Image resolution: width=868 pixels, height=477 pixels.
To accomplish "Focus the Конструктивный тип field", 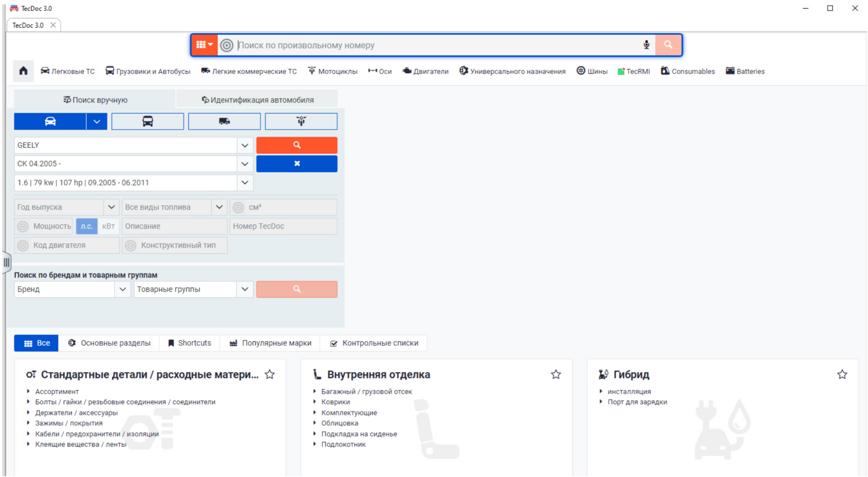I will pos(175,245).
